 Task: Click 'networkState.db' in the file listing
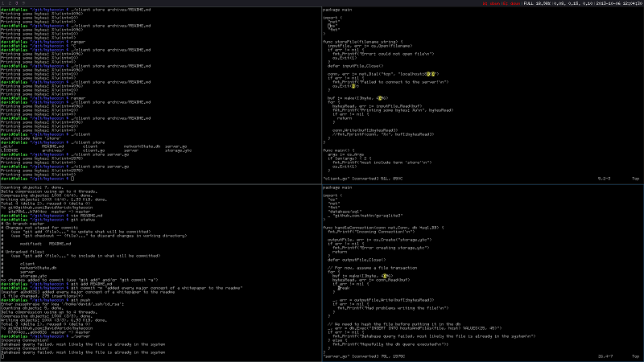pos(142,146)
